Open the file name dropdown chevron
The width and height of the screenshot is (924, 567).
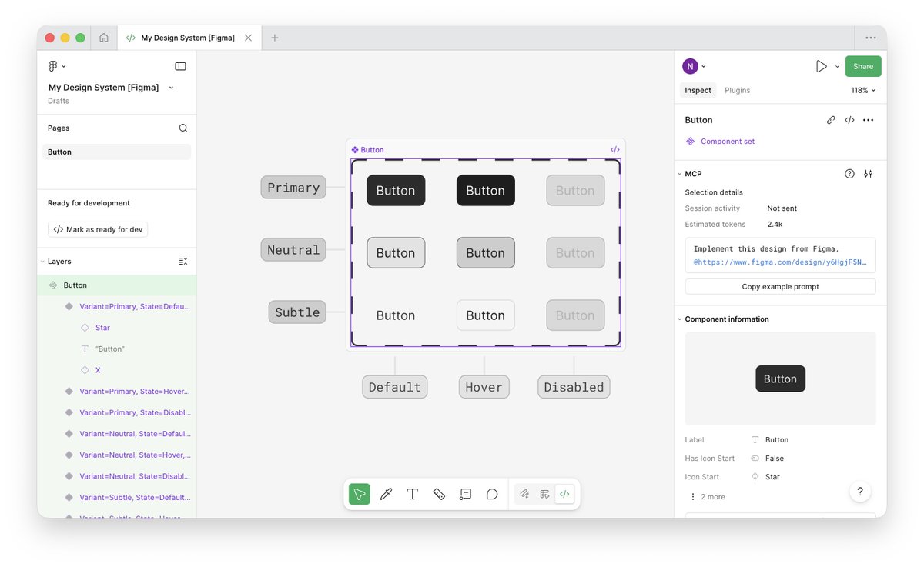point(171,88)
